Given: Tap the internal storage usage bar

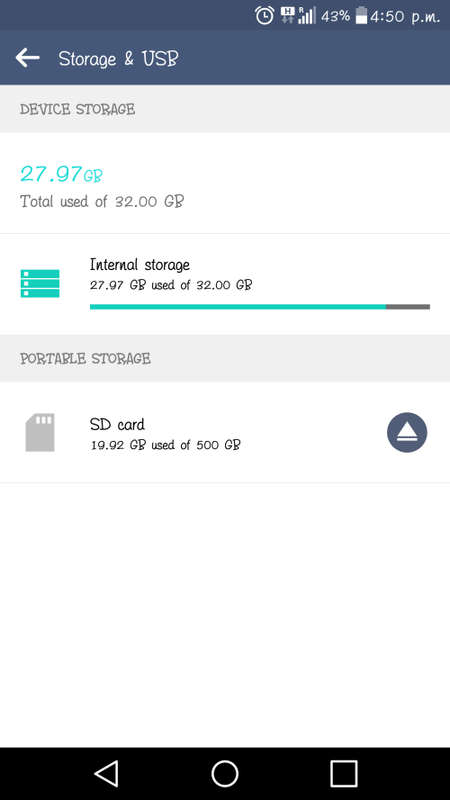Looking at the screenshot, I should (x=260, y=307).
